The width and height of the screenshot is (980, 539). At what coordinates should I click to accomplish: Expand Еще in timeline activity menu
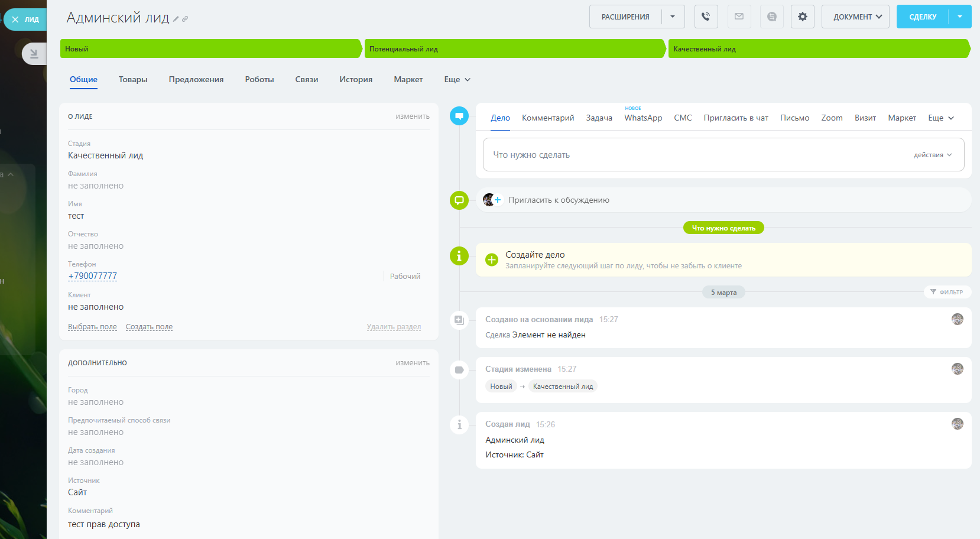[941, 118]
